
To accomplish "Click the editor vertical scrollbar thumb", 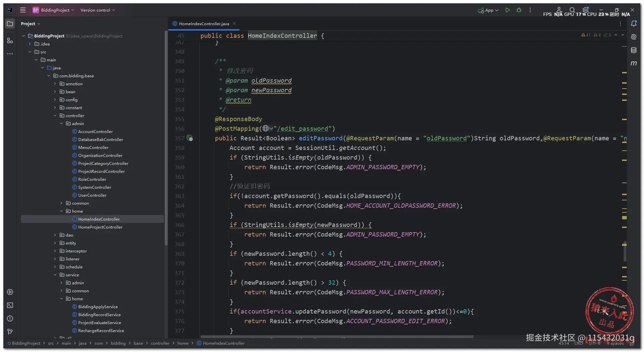I will coord(625,251).
